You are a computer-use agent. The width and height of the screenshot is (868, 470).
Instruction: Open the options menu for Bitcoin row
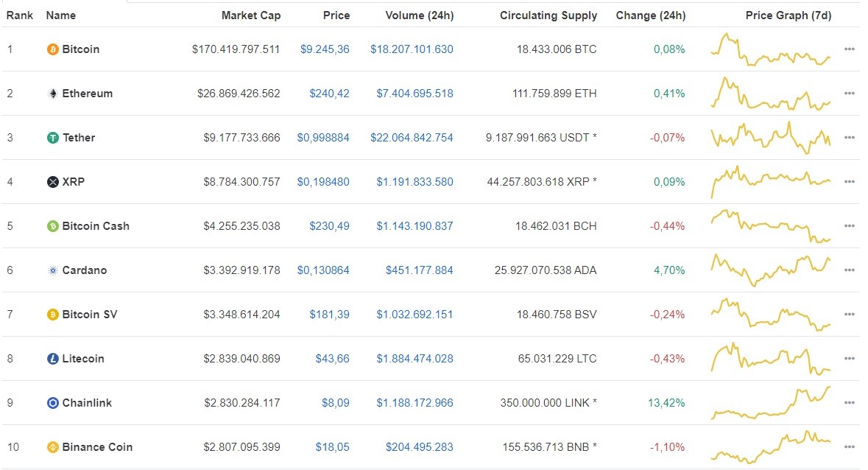click(850, 49)
